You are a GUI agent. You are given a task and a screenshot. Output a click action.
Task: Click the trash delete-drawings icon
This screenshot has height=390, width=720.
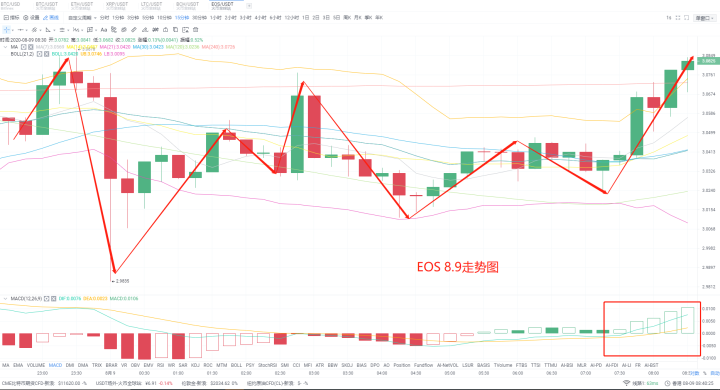tap(196, 30)
